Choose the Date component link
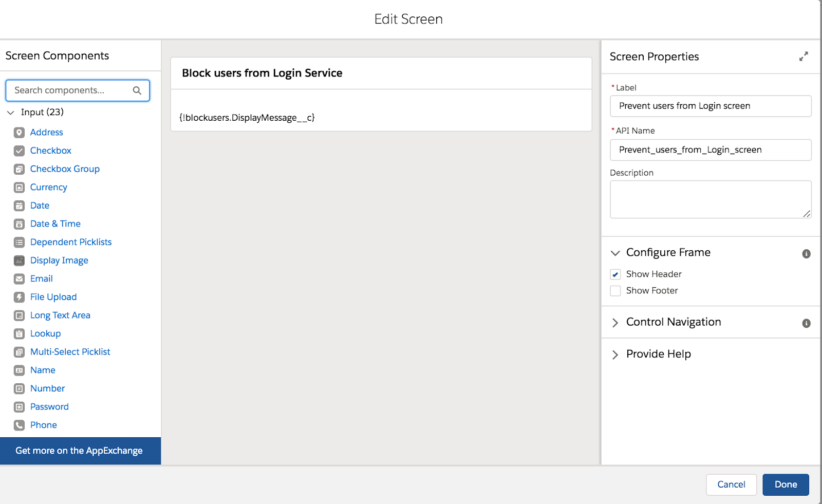 coord(40,206)
